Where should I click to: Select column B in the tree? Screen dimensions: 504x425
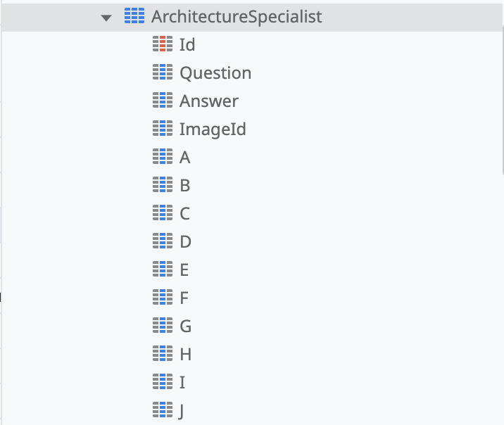coord(185,186)
